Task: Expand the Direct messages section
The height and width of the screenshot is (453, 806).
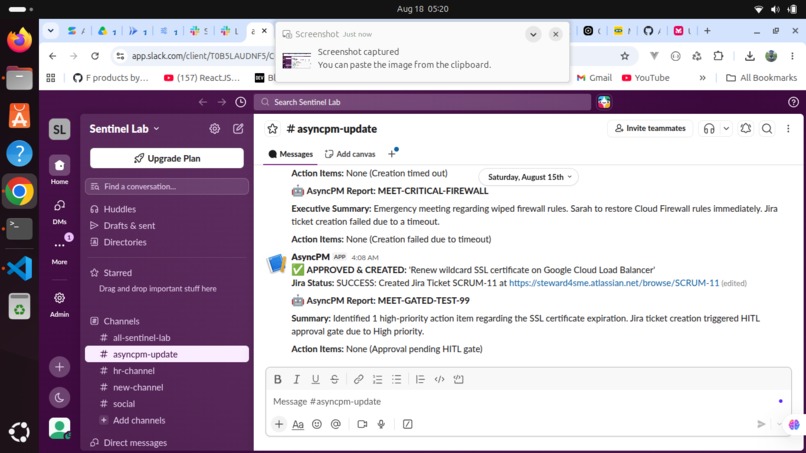Action: [x=135, y=443]
